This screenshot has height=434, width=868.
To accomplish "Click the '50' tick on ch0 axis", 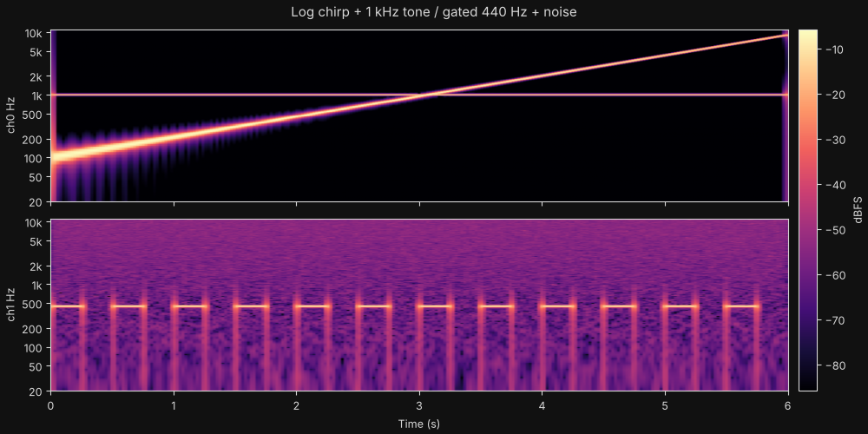I will click(x=37, y=177).
